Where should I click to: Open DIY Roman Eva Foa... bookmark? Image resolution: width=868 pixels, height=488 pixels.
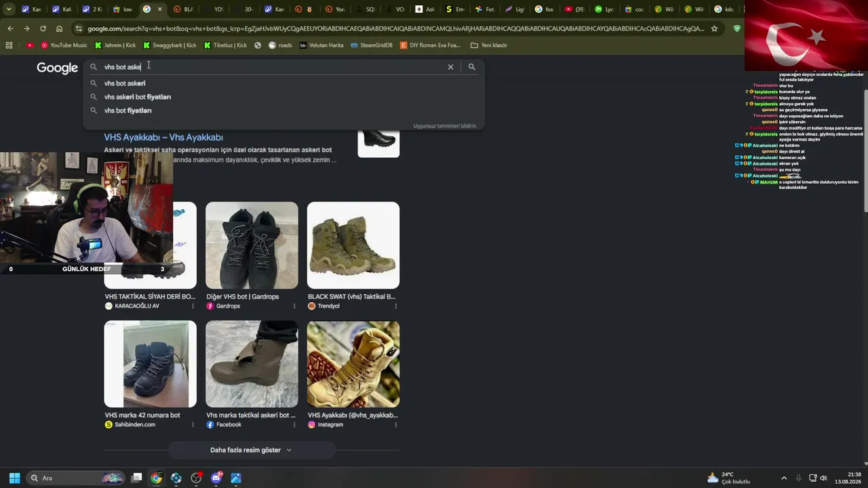[x=430, y=45]
